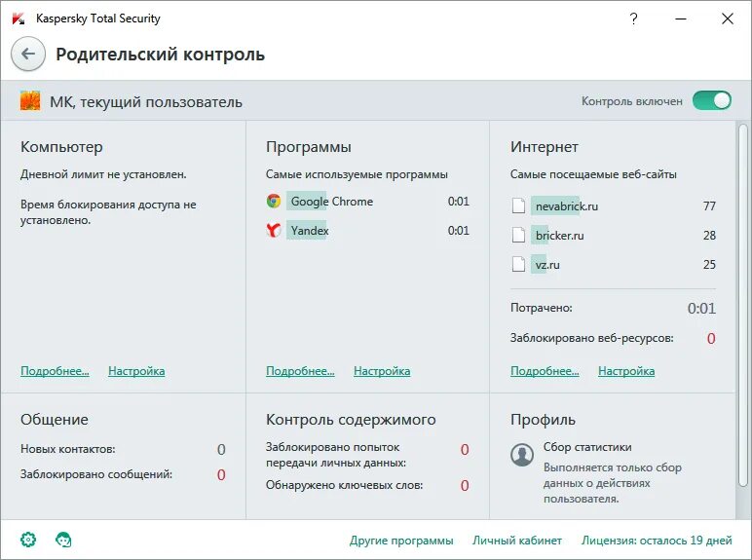Click the nevabrick.ru website entry
This screenshot has height=560, width=752.
point(565,206)
